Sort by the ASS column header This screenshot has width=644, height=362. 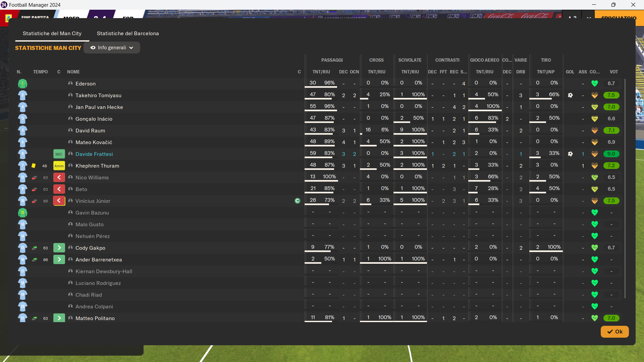pos(583,72)
